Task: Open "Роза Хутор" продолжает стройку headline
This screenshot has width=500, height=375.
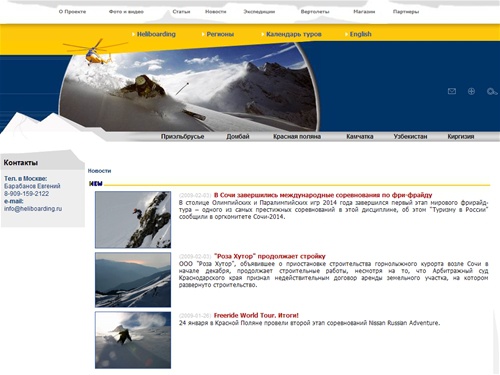Action: coord(269,256)
